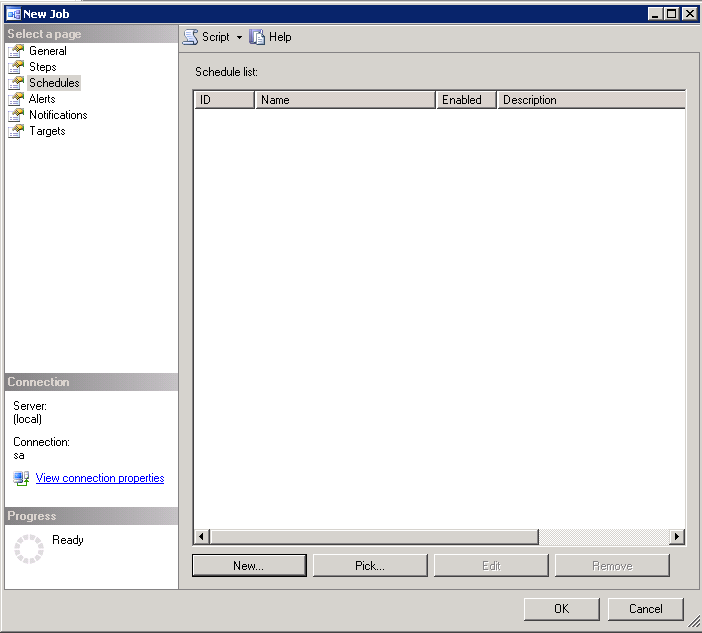Open the Script dropdown arrow
This screenshot has width=702, height=633.
[x=239, y=37]
